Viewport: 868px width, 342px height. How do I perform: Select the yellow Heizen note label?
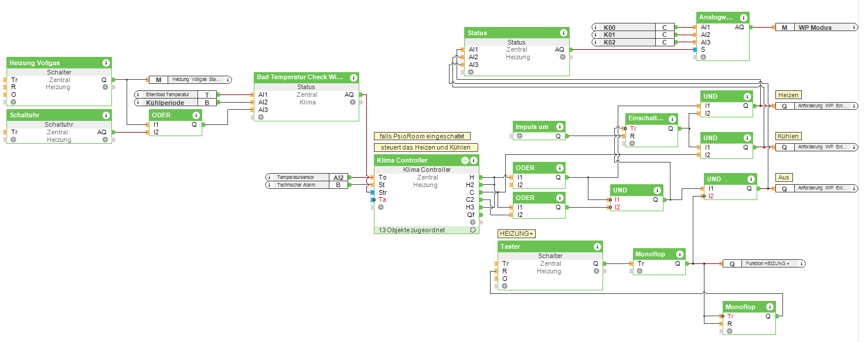pos(788,95)
